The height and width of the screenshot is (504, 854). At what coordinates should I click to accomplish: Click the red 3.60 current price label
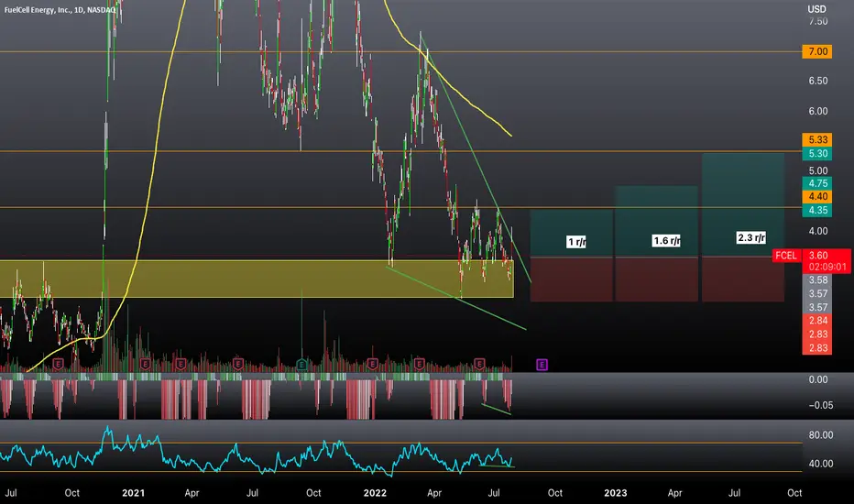[x=818, y=256]
